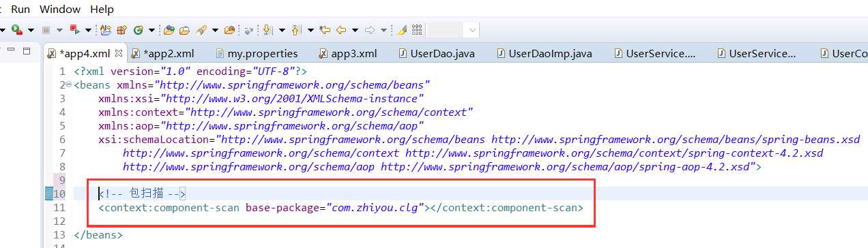Click the closing </beans> tag
The width and height of the screenshot is (868, 248).
pos(98,235)
